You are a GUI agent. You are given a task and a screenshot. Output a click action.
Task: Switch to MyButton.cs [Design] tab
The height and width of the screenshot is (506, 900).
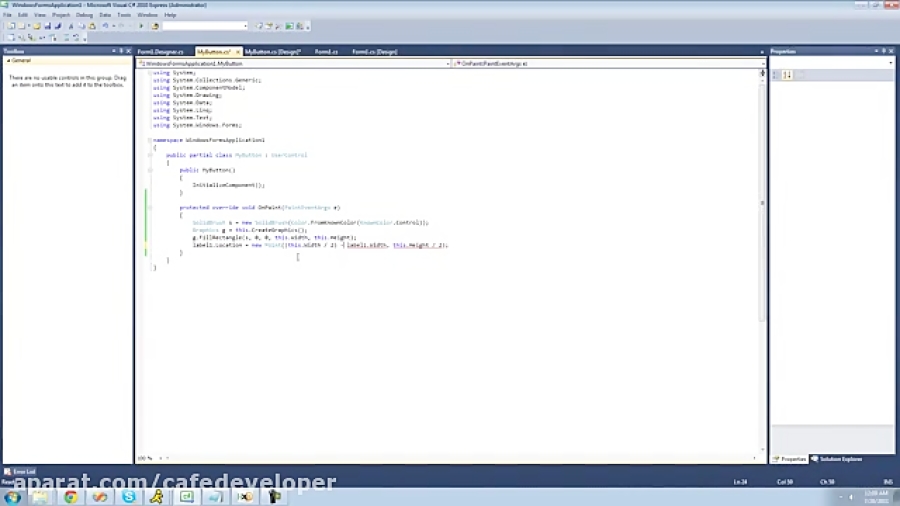point(273,52)
